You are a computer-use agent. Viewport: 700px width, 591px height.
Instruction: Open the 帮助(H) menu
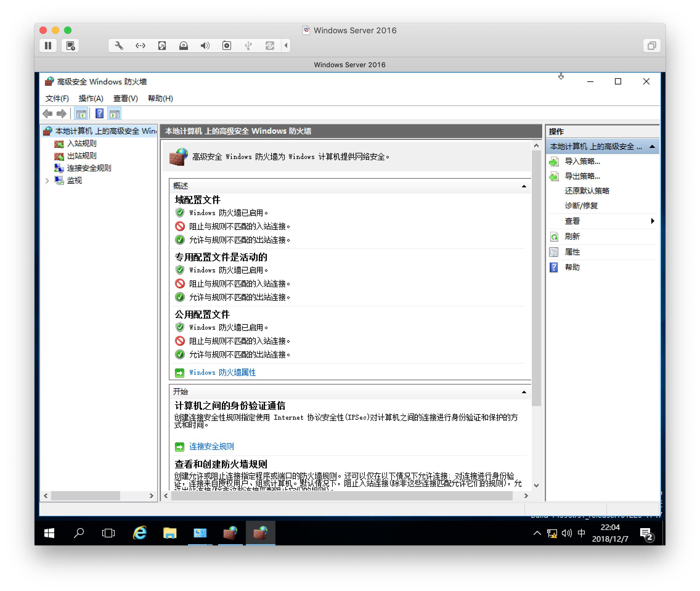click(160, 99)
